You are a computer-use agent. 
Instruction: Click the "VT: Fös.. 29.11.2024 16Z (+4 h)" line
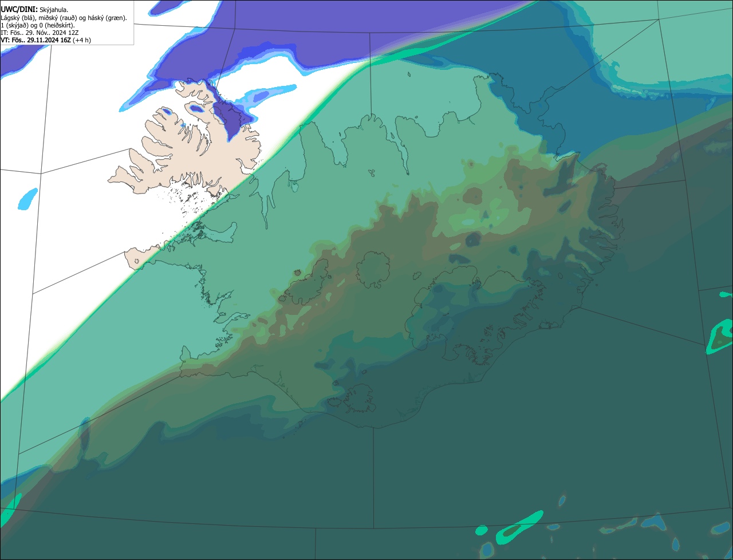tap(46, 40)
